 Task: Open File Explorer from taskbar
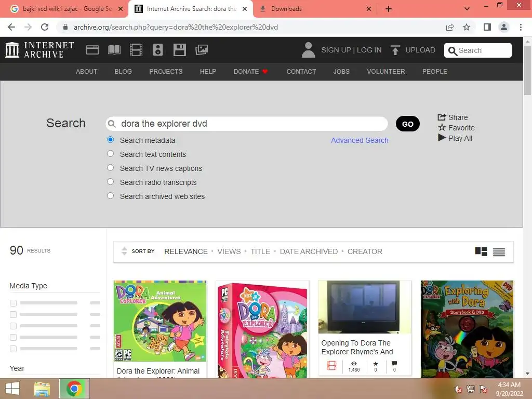tap(42, 389)
